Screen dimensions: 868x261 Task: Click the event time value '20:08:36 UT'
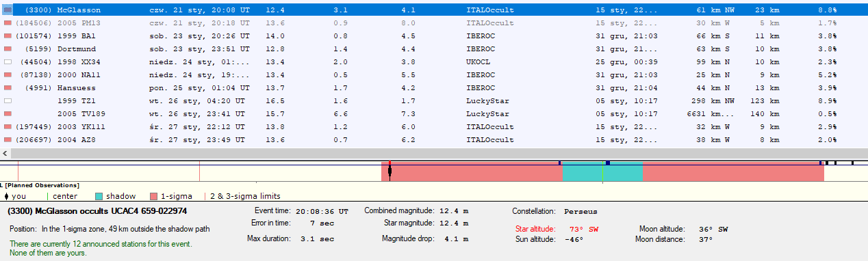322,211
